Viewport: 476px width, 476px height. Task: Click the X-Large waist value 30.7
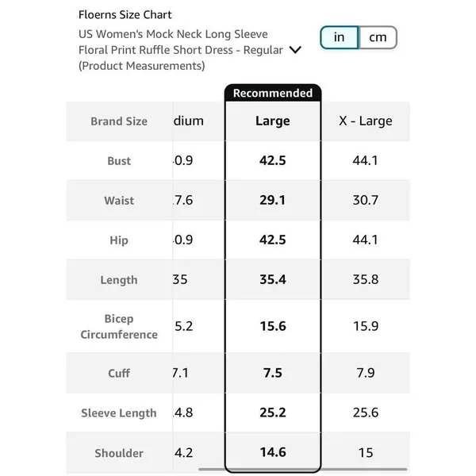coord(366,200)
